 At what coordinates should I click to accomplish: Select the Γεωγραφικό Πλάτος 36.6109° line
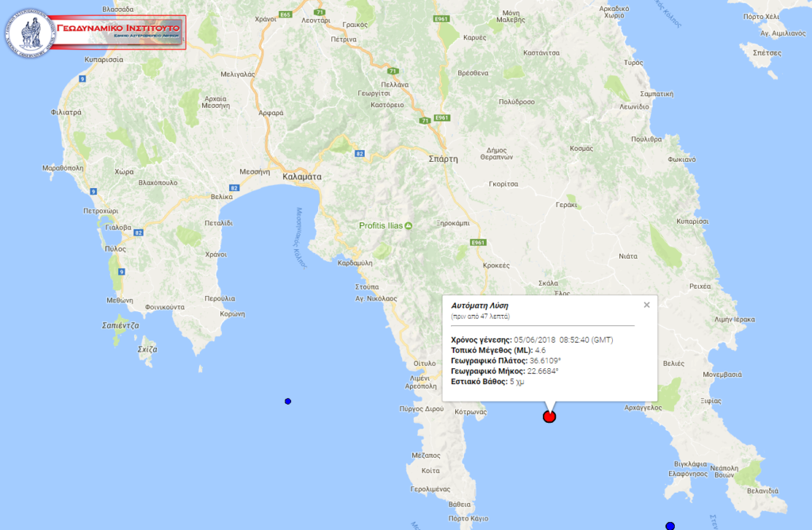coord(506,360)
